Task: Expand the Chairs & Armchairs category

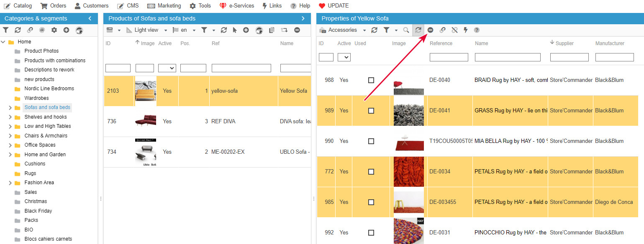Action: (x=10, y=136)
